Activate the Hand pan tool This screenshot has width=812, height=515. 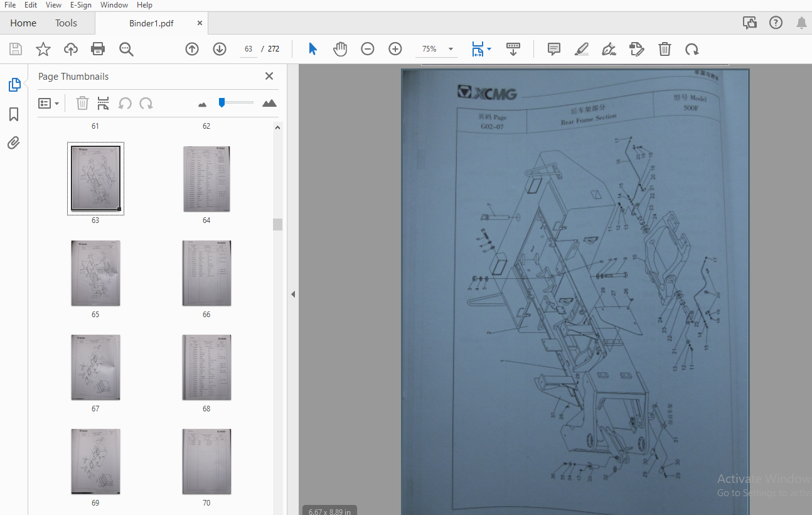point(339,49)
